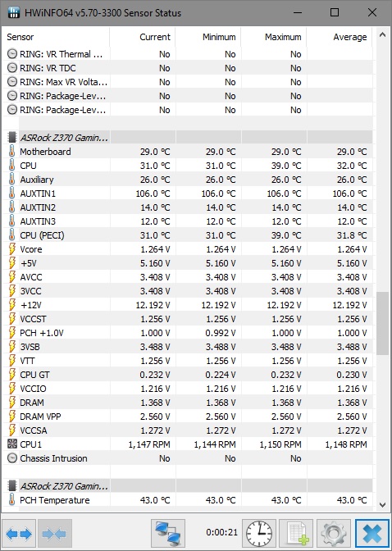Screen dimensions: 392x551
Task: Click the Sensor column header
Action: point(57,37)
